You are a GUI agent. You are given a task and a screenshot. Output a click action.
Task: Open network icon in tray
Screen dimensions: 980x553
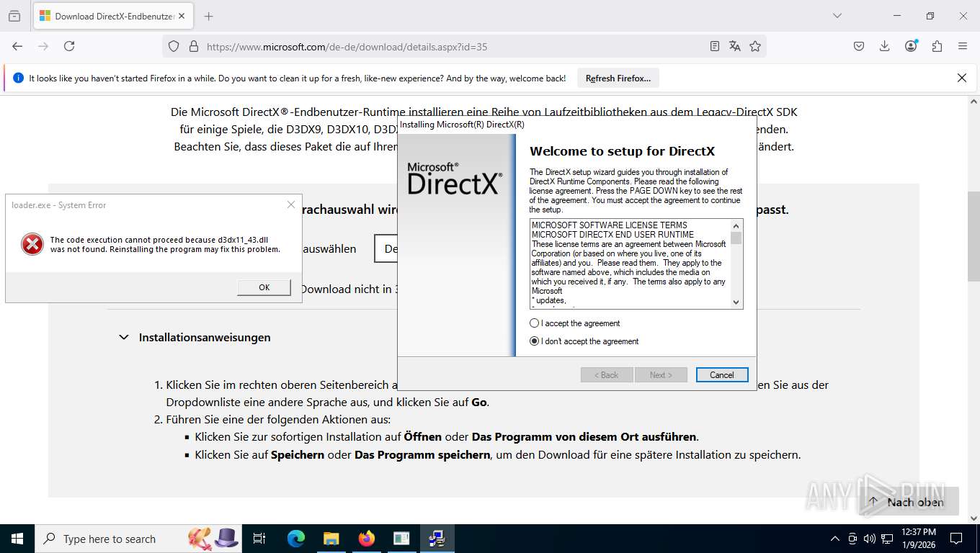tap(887, 539)
